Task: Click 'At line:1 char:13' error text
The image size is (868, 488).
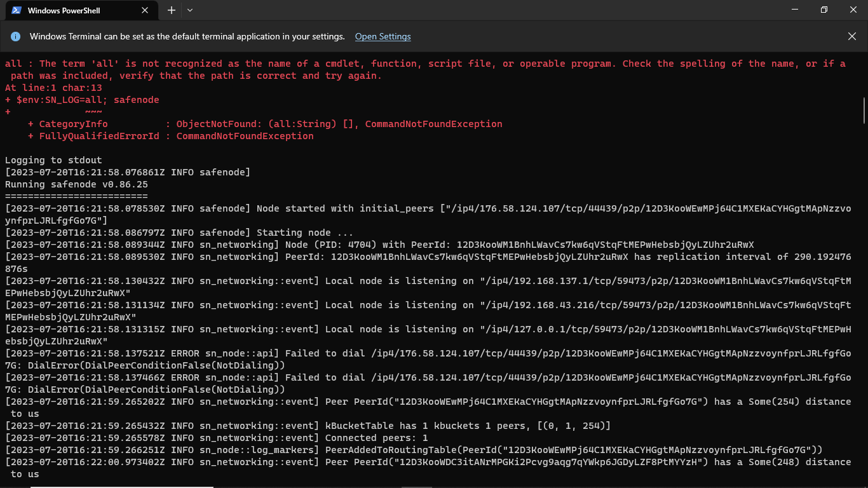Action: pos(53,88)
